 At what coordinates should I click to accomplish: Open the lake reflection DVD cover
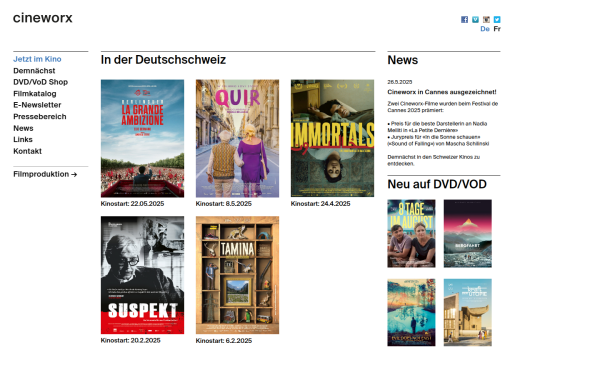(x=411, y=313)
